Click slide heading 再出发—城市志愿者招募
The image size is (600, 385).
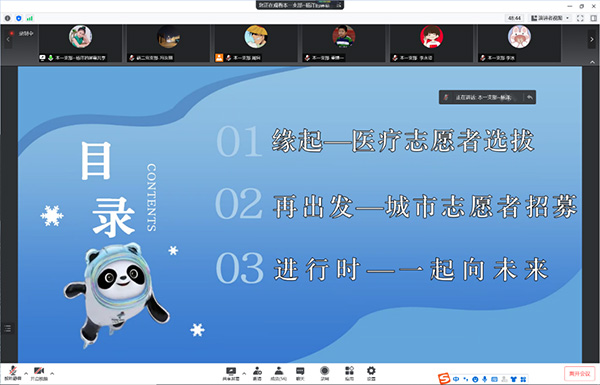coord(425,206)
